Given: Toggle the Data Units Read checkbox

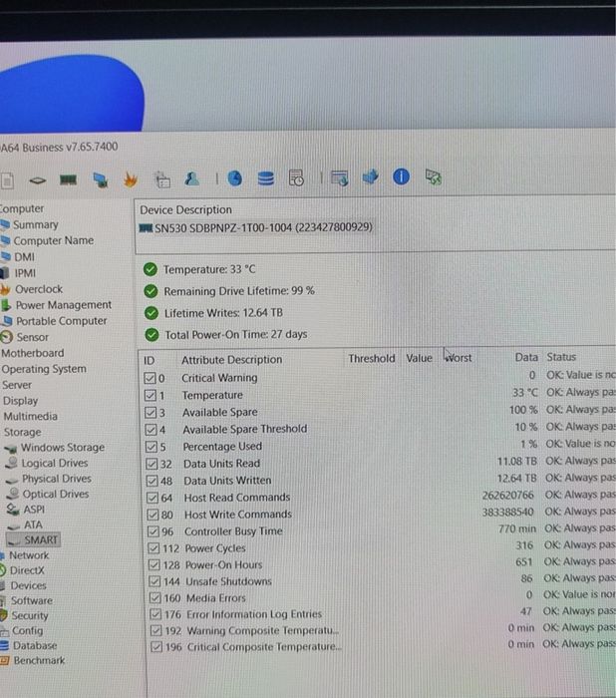Looking at the screenshot, I should tap(152, 464).
